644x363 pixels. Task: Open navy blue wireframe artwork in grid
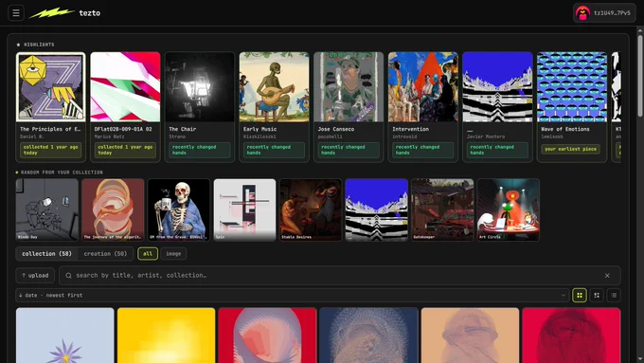(368, 336)
